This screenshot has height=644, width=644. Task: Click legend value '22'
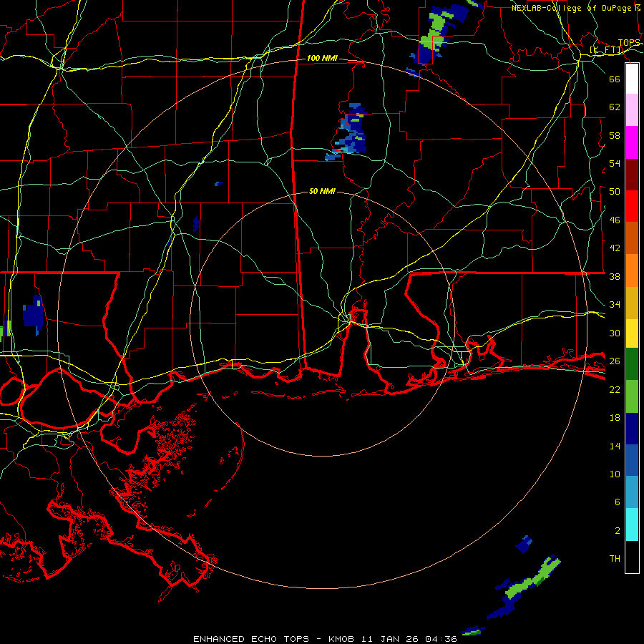click(x=615, y=389)
